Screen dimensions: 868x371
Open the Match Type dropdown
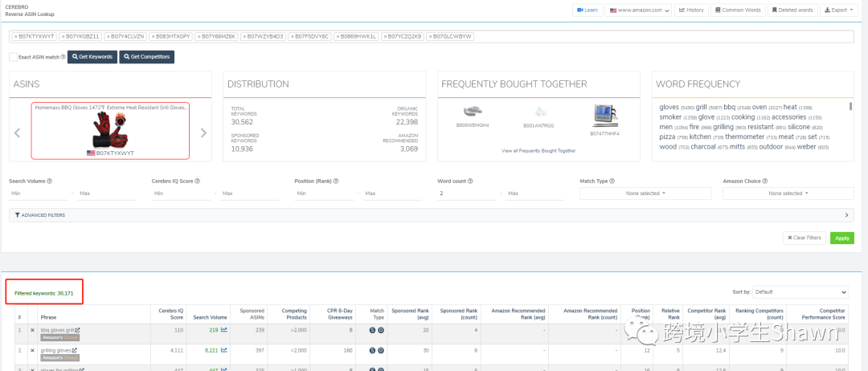click(x=645, y=194)
